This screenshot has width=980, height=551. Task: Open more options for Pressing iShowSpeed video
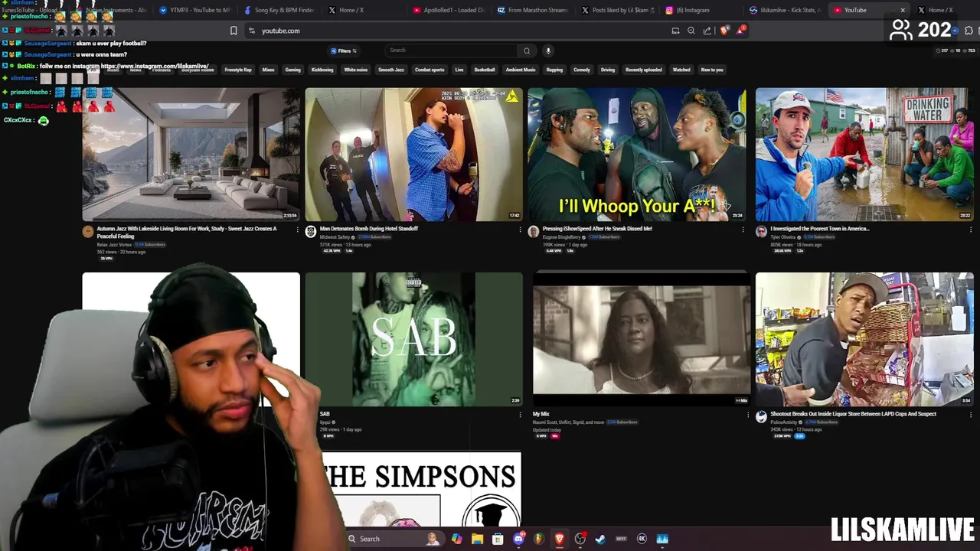(x=743, y=230)
